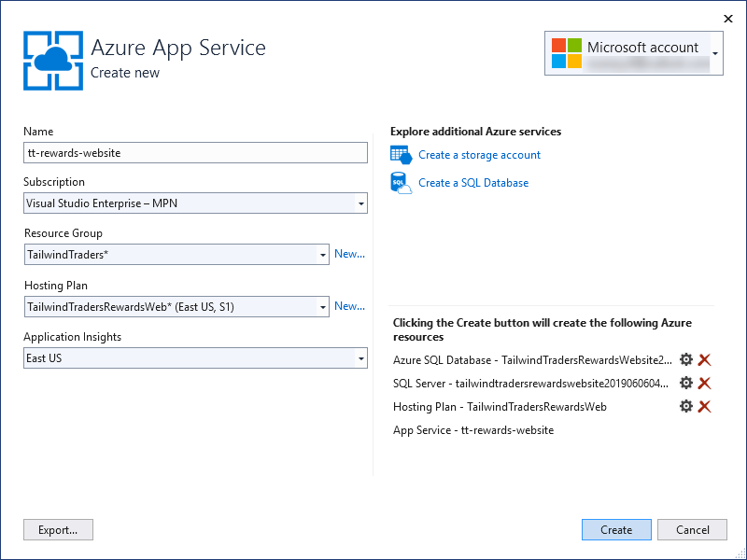Image resolution: width=747 pixels, height=560 pixels.
Task: Select the Azure SQL Database resource text
Action: (x=532, y=360)
